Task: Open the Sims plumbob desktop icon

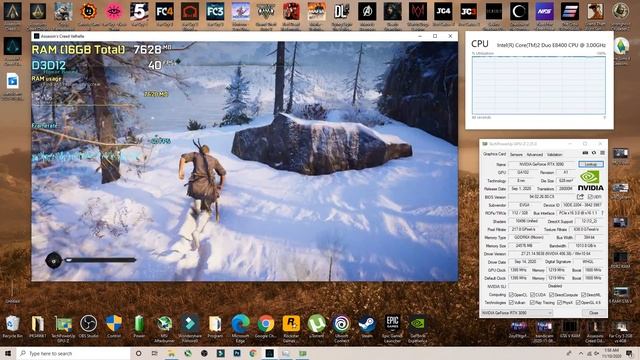Action: pos(621,46)
